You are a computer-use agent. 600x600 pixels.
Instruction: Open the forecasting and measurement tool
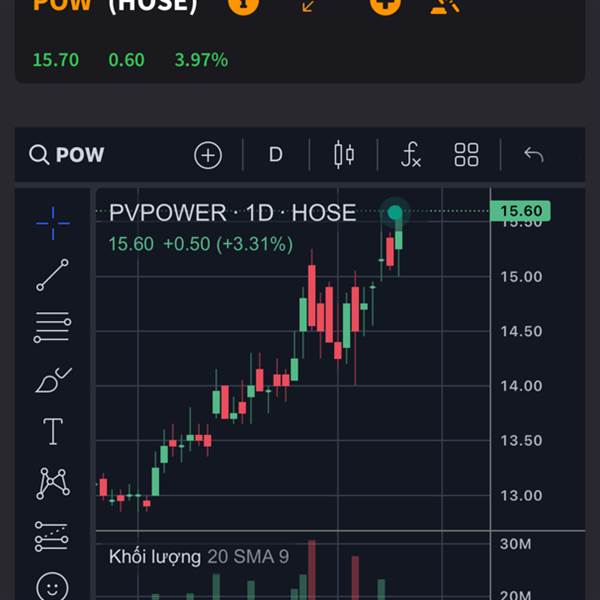tap(52, 536)
